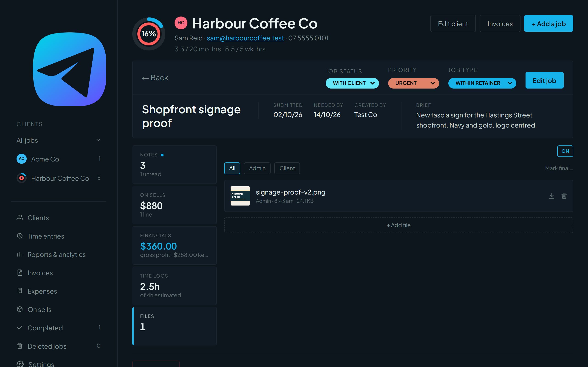Click the Edit job button
The height and width of the screenshot is (367, 588).
(544, 80)
